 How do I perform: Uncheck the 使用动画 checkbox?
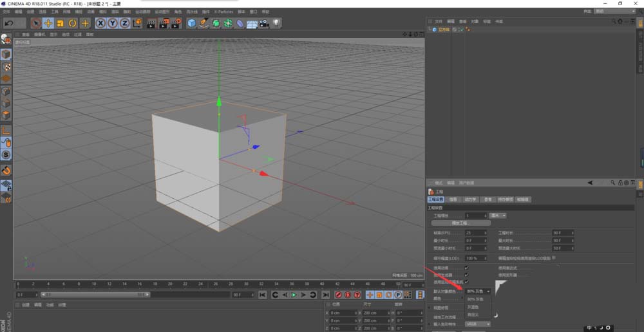coord(466,267)
